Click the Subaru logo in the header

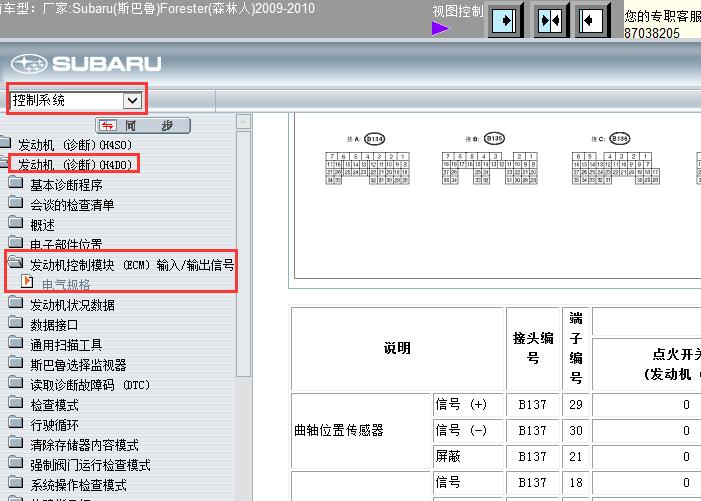[x=86, y=64]
